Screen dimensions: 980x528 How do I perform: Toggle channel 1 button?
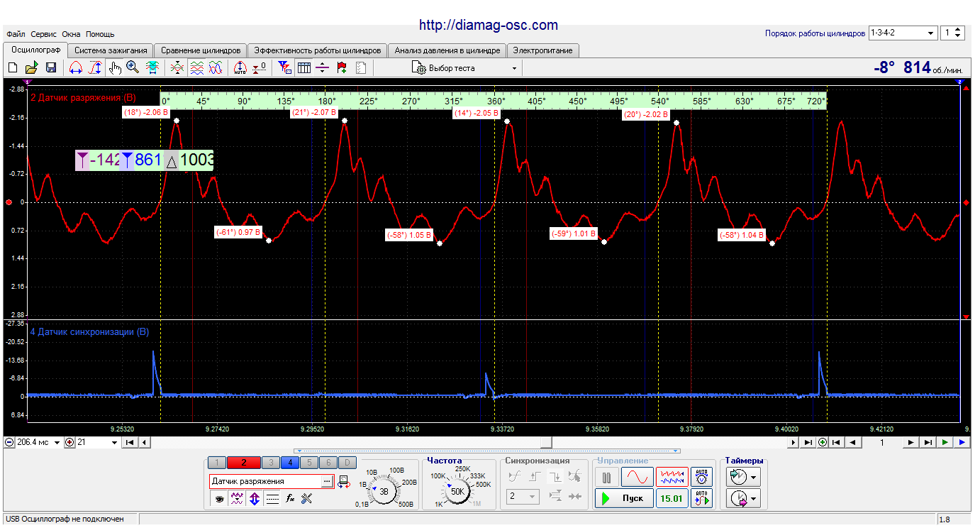218,463
